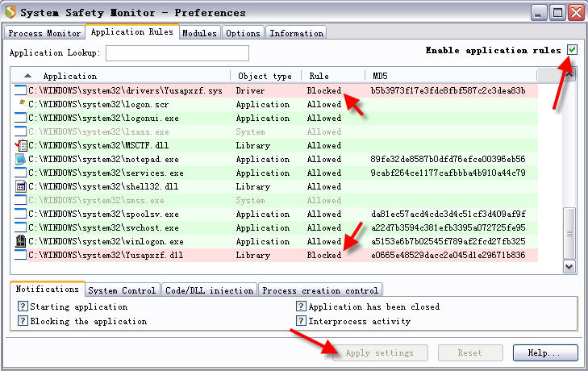
Task: Open the Options tab
Action: coord(243,33)
